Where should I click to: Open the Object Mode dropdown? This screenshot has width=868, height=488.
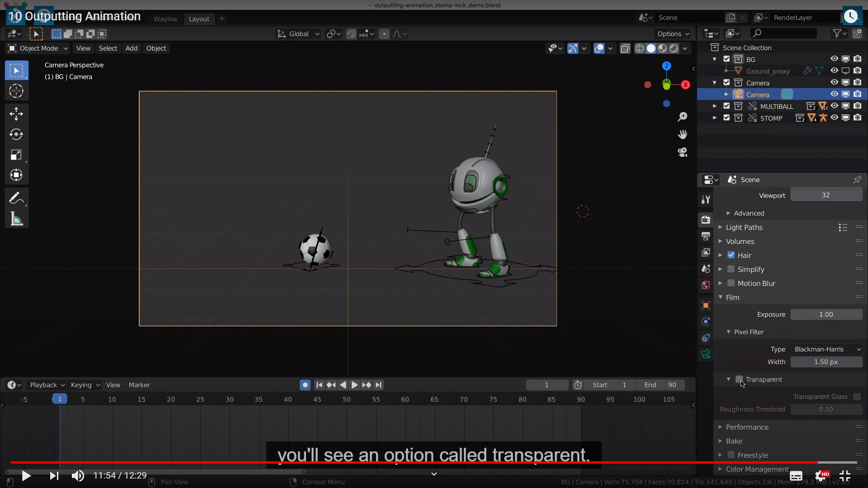pyautogui.click(x=38, y=48)
